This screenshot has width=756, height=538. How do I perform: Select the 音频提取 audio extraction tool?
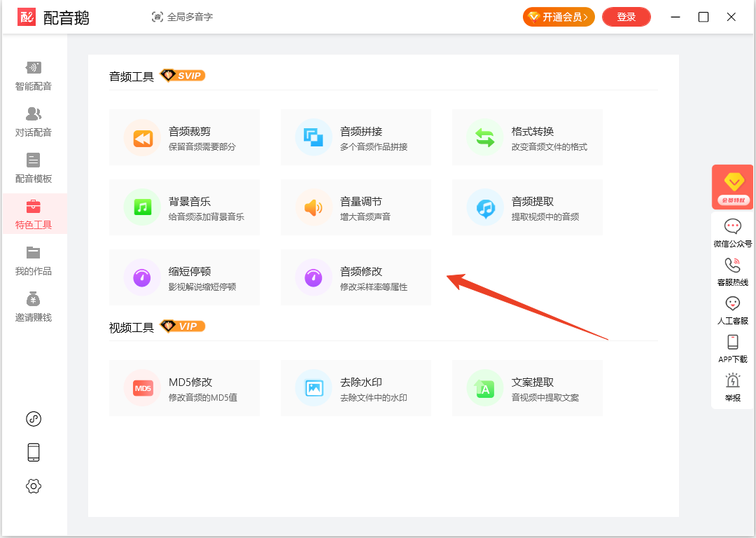pos(527,207)
